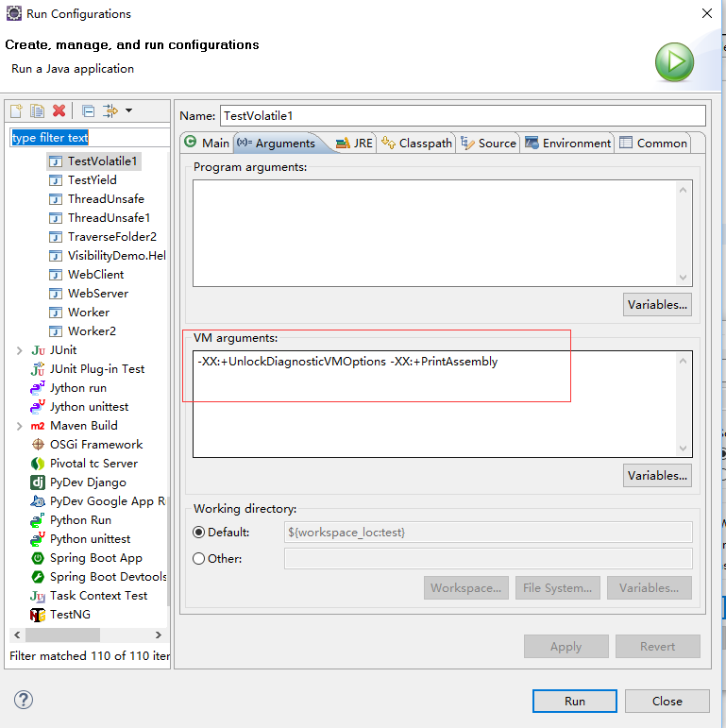
Task: Select the Other working directory radio
Action: [198, 559]
